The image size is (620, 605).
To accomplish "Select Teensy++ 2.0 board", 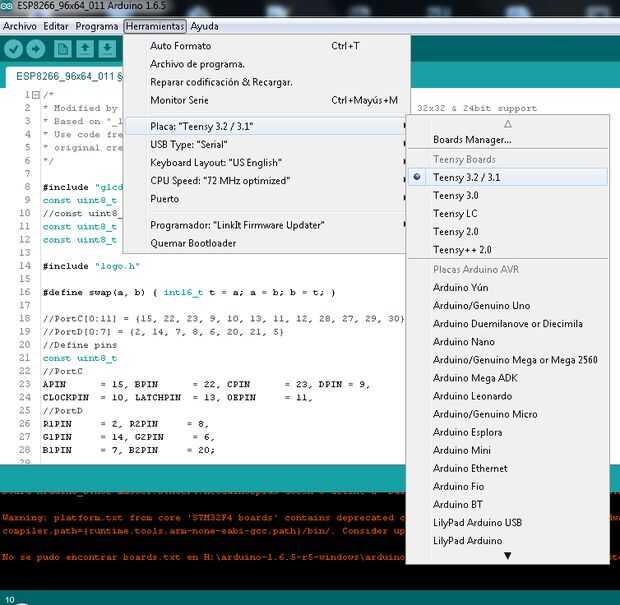I will tap(508, 250).
